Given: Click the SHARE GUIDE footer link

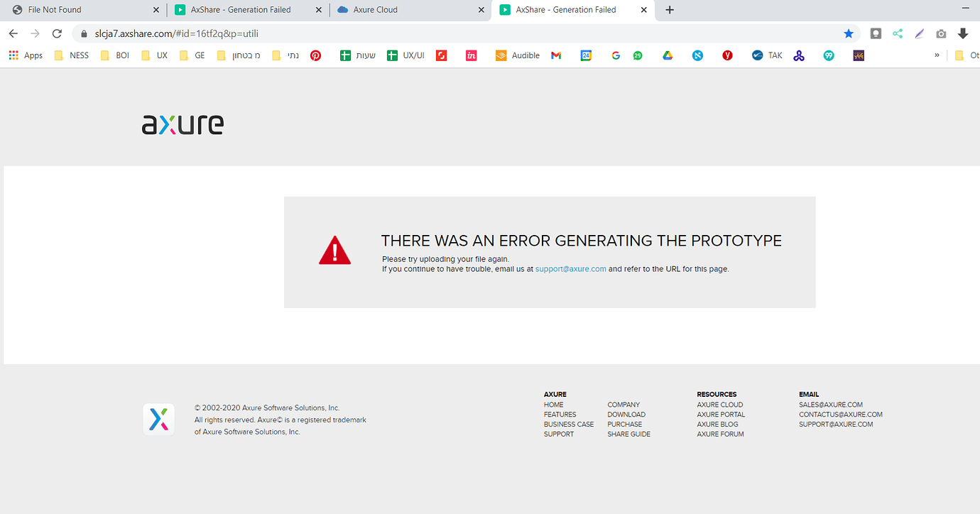Looking at the screenshot, I should 628,434.
